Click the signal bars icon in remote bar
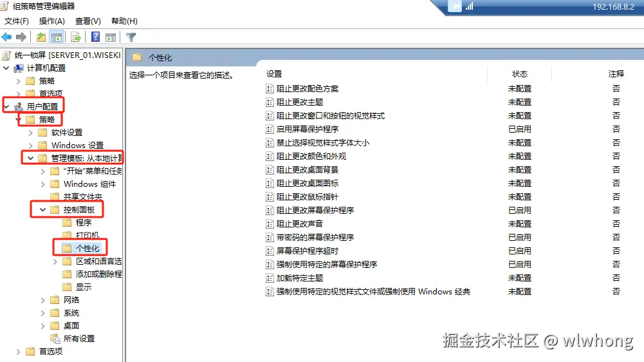 click(469, 6)
